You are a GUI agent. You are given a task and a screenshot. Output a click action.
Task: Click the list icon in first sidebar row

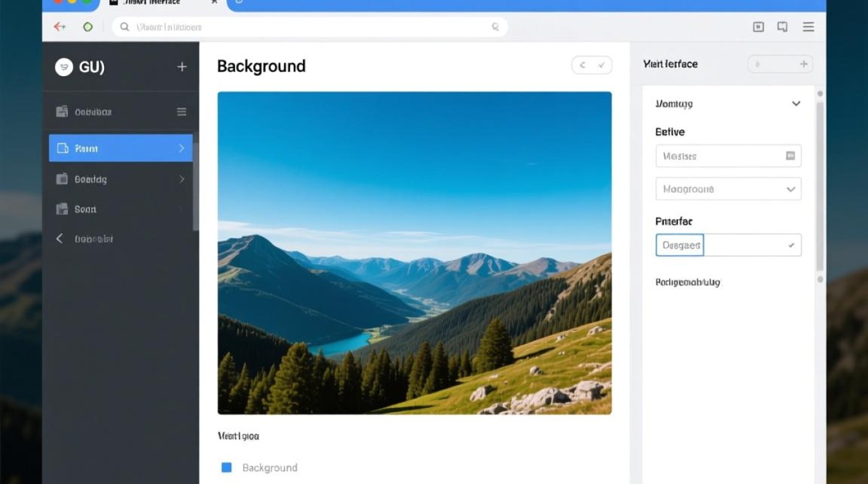181,112
